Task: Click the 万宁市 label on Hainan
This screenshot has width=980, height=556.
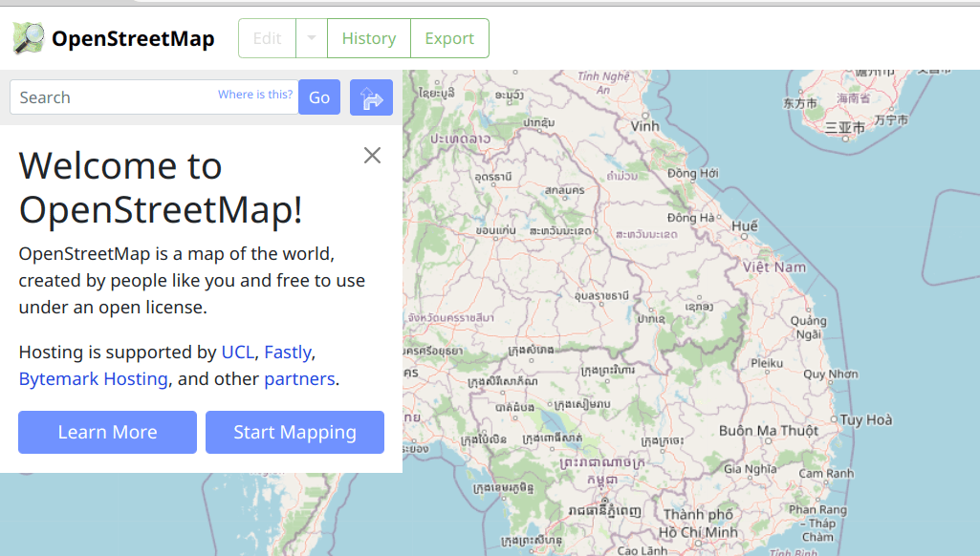Action: coord(891,119)
